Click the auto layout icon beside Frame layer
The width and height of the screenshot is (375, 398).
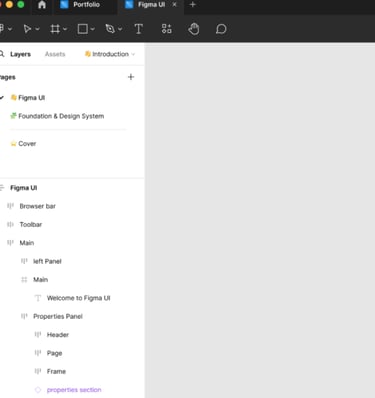(x=38, y=371)
